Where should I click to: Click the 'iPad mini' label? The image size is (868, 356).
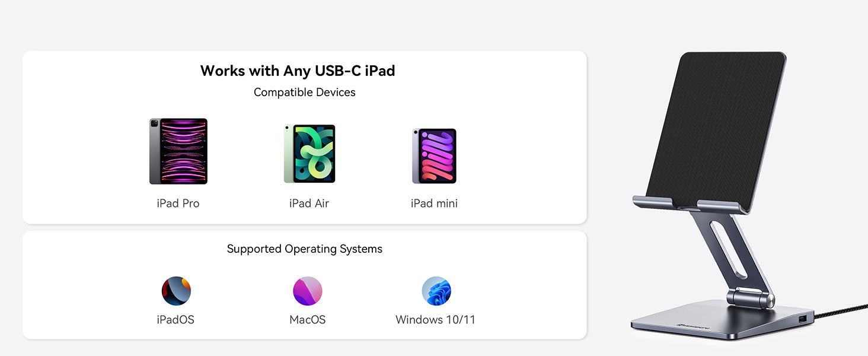click(x=434, y=204)
